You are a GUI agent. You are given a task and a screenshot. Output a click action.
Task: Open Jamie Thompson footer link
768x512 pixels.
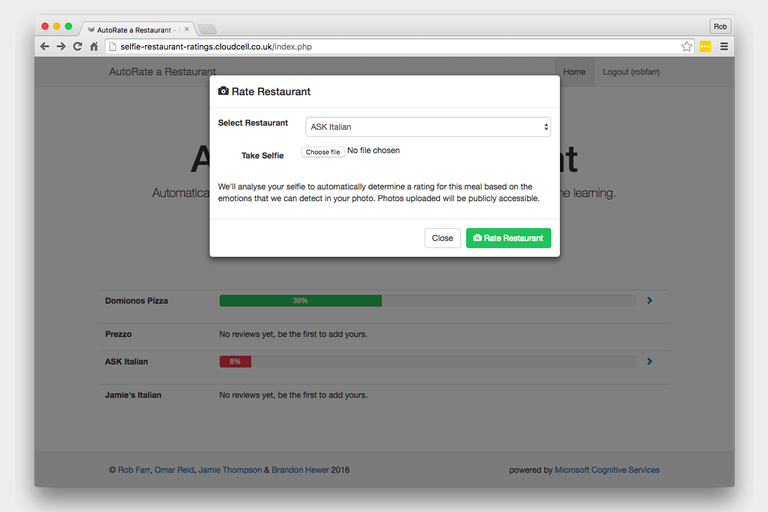230,470
